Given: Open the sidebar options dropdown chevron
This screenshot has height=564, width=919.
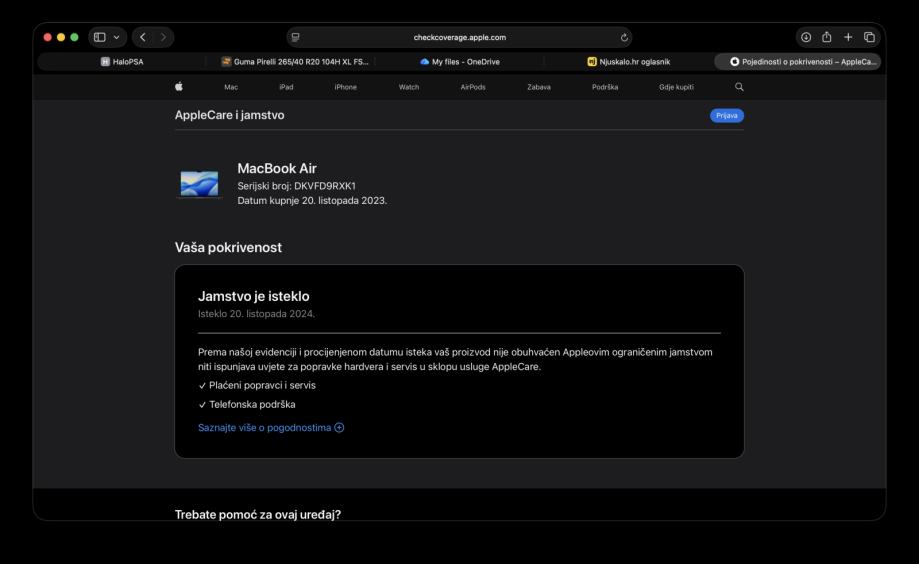Looking at the screenshot, I should pos(116,37).
